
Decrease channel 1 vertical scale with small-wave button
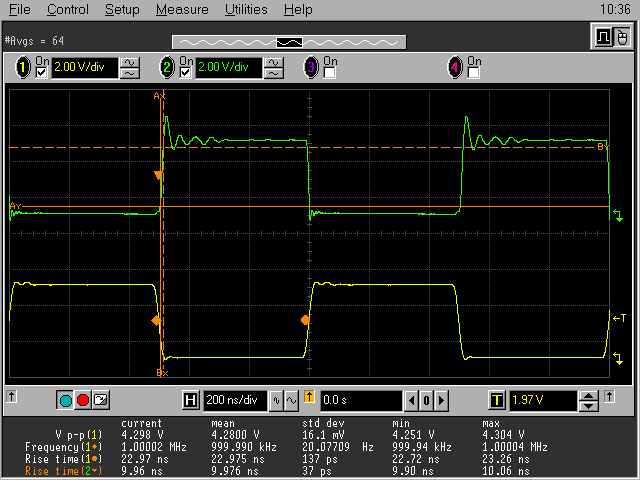pyautogui.click(x=130, y=73)
